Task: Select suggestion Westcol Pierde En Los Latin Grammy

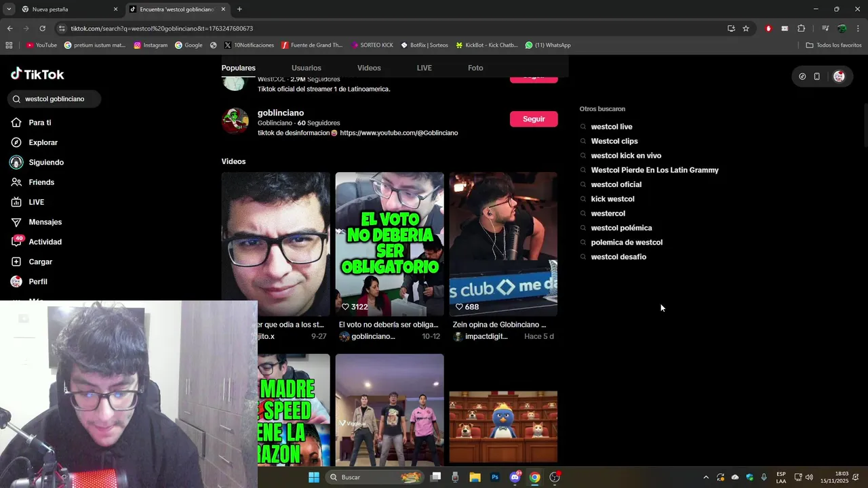Action: (654, 170)
